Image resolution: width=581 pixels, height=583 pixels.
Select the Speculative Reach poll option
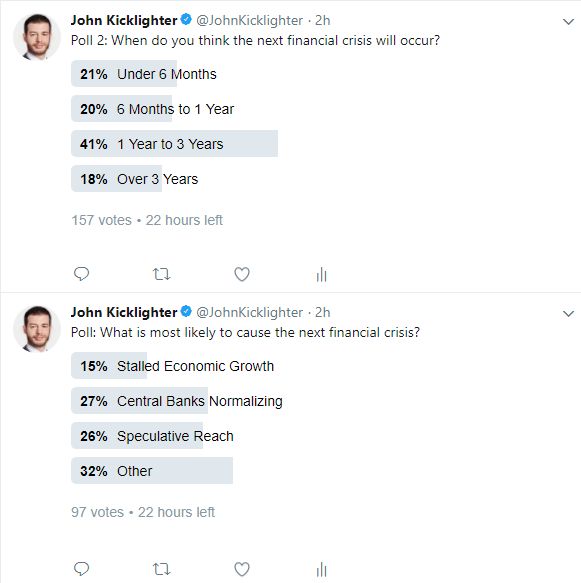coord(152,435)
